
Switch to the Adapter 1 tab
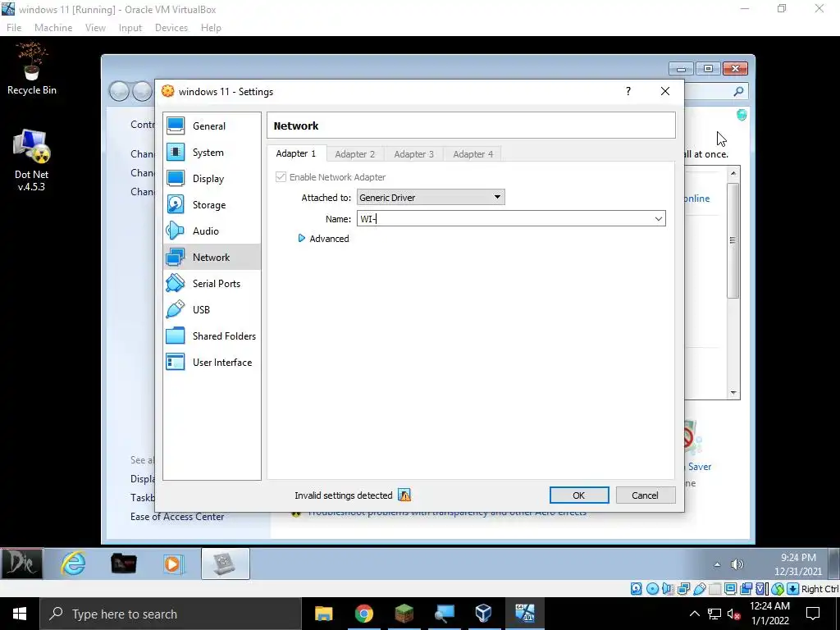pos(295,153)
